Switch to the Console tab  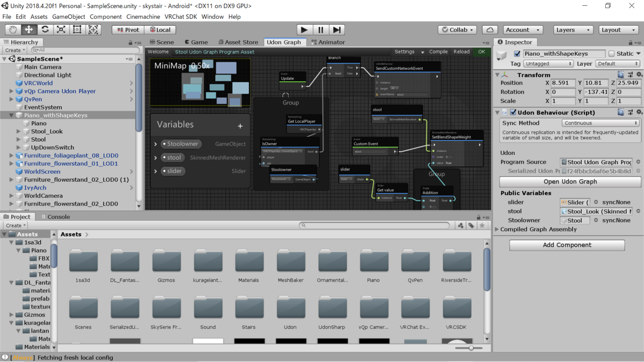55,217
